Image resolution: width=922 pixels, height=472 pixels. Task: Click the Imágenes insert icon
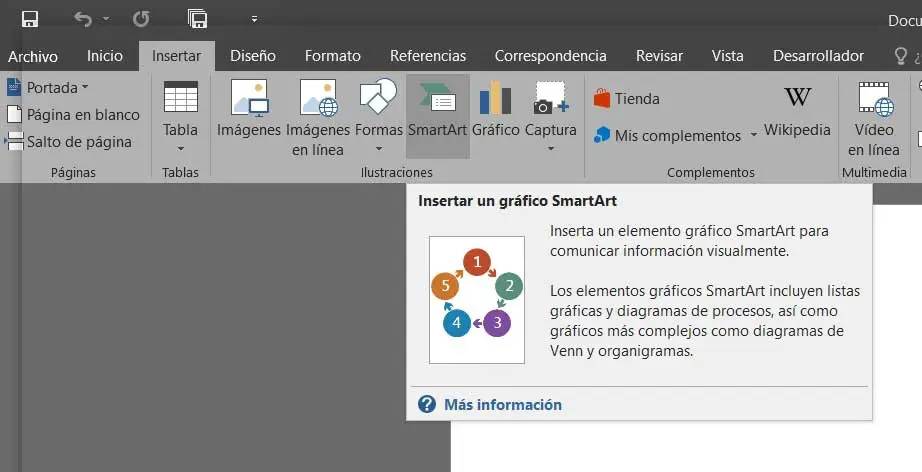(x=249, y=97)
